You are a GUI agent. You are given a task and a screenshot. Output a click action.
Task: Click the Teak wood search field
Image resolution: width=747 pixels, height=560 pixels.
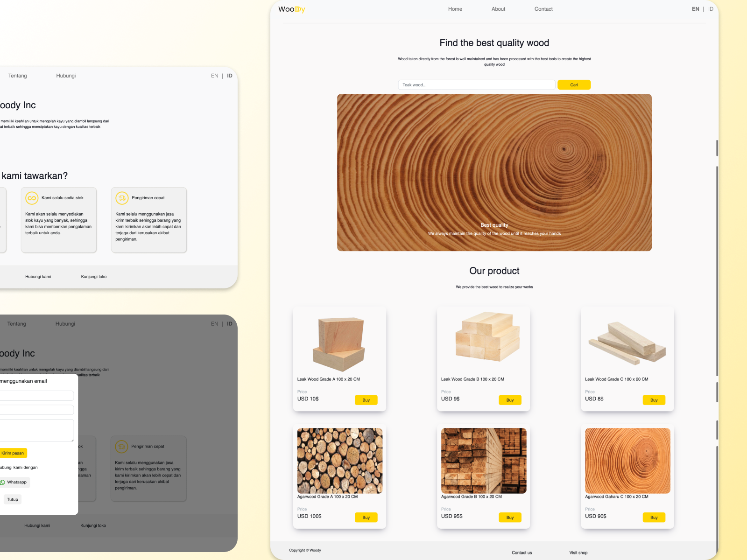coord(476,85)
